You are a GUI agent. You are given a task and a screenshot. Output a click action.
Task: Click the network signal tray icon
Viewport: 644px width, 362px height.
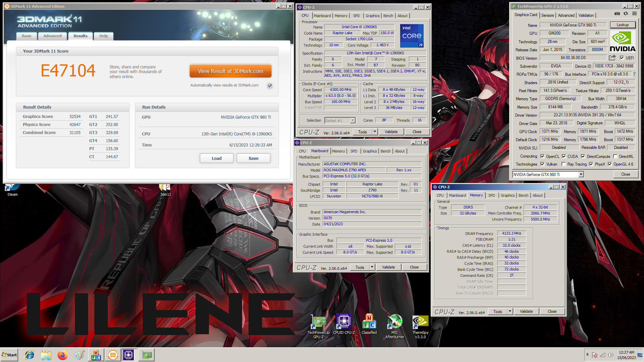(x=603, y=355)
